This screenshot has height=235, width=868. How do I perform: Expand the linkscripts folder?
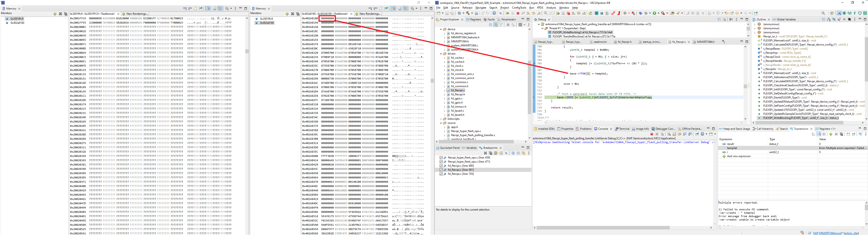coord(441,119)
